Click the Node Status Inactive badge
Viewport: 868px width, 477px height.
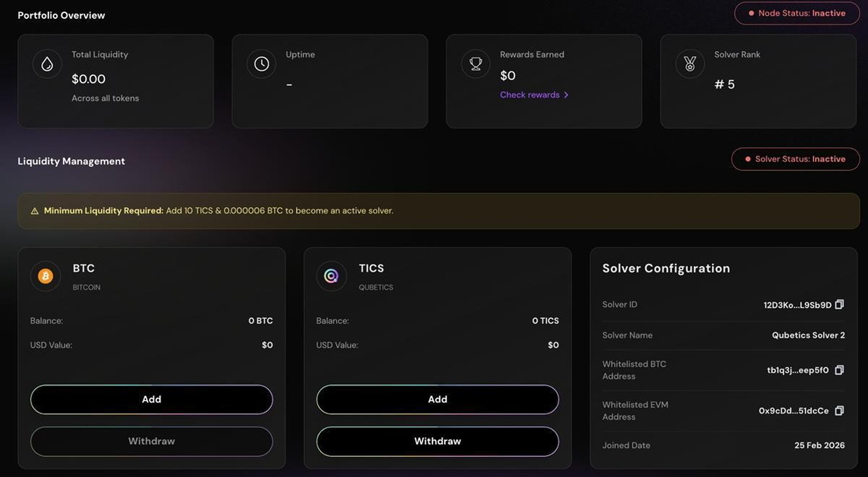tap(797, 13)
